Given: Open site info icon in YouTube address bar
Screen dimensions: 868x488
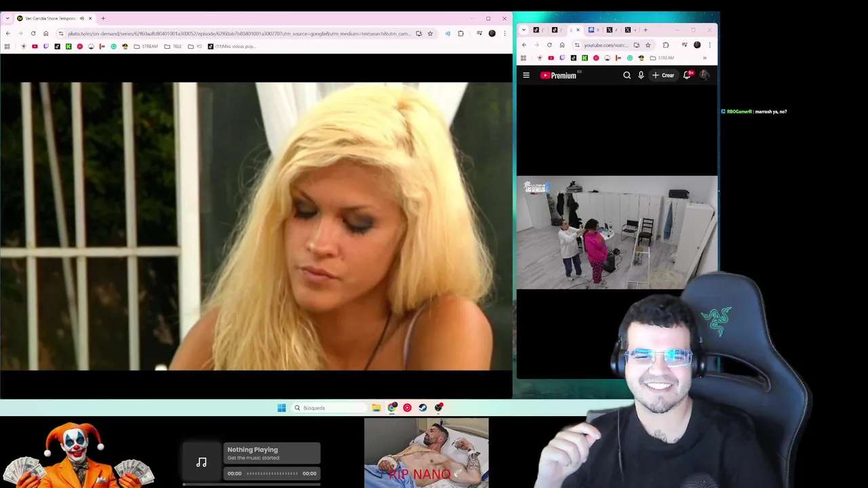Looking at the screenshot, I should pos(577,45).
